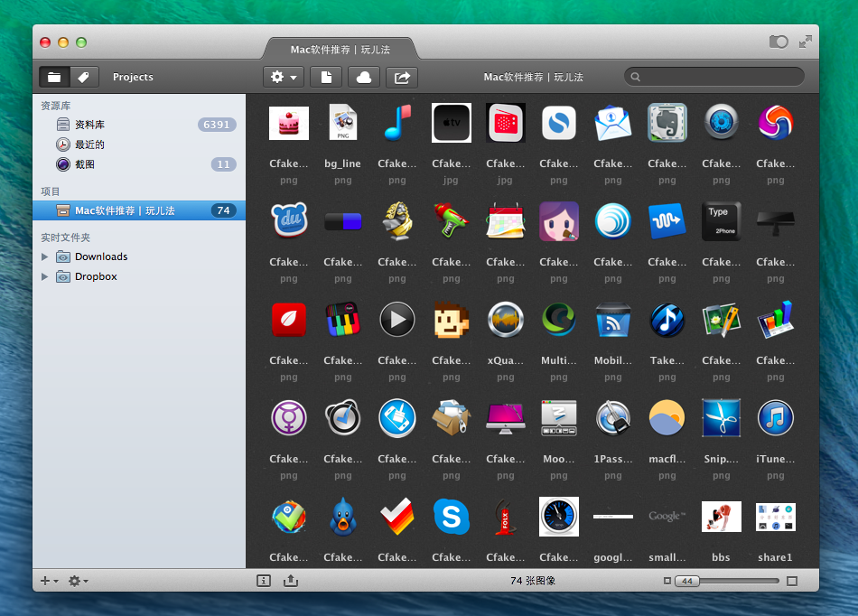The height and width of the screenshot is (616, 858).
Task: Click the camera capture icon in title bar
Action: point(779,42)
